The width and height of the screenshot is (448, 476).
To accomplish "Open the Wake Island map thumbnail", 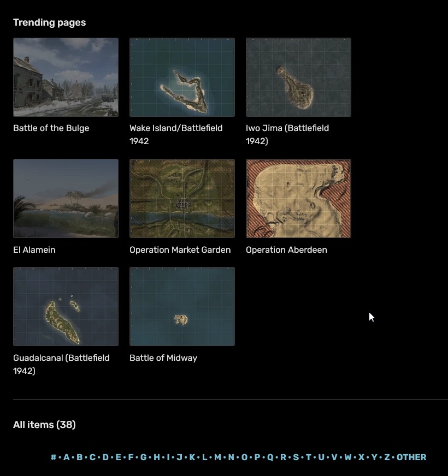I will (182, 77).
